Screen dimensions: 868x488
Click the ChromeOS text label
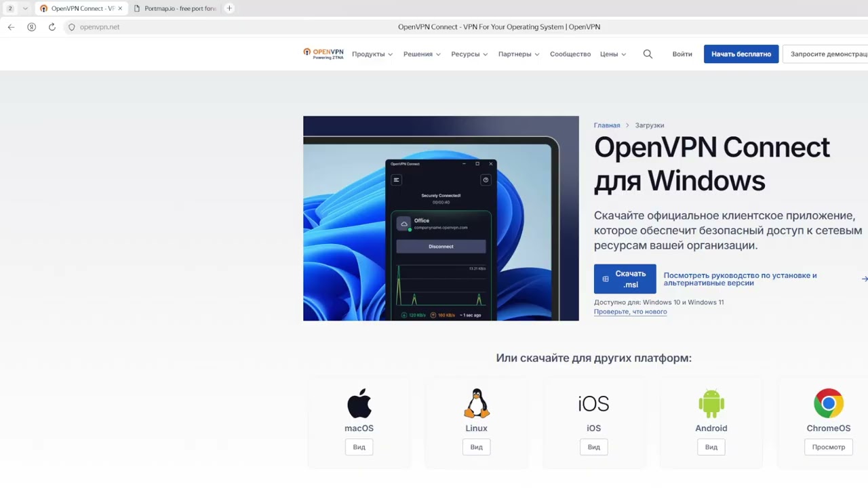pos(829,428)
